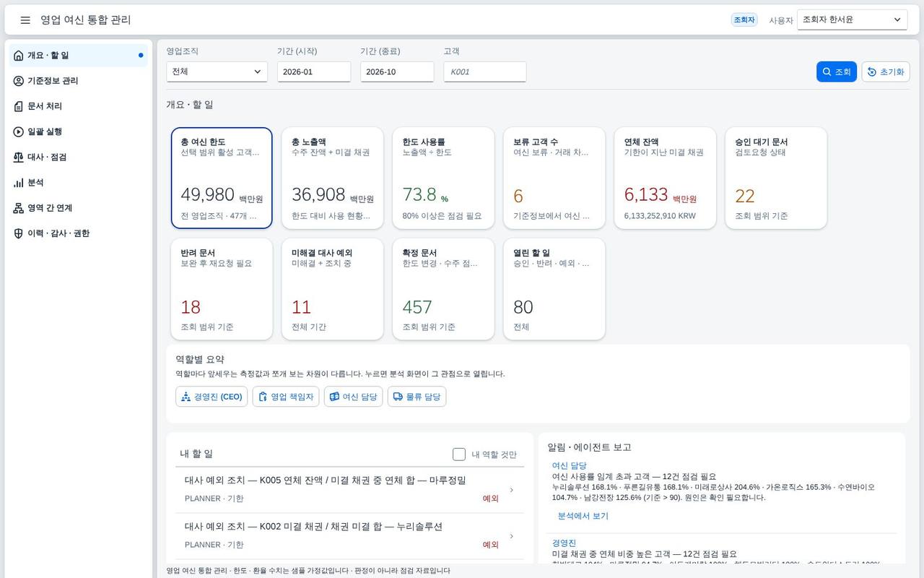Image resolution: width=924 pixels, height=578 pixels.
Task: Select the 반려 문서 card showing 18
Action: 222,289
